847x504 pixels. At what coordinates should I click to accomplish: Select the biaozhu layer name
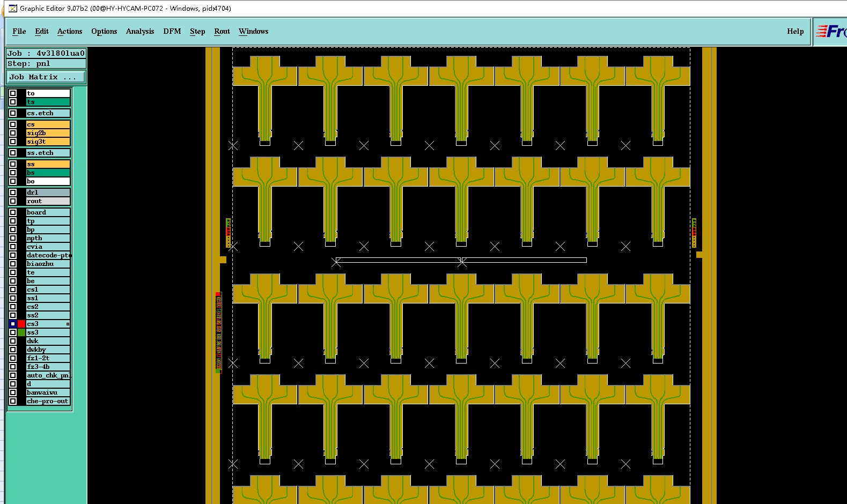(48, 264)
